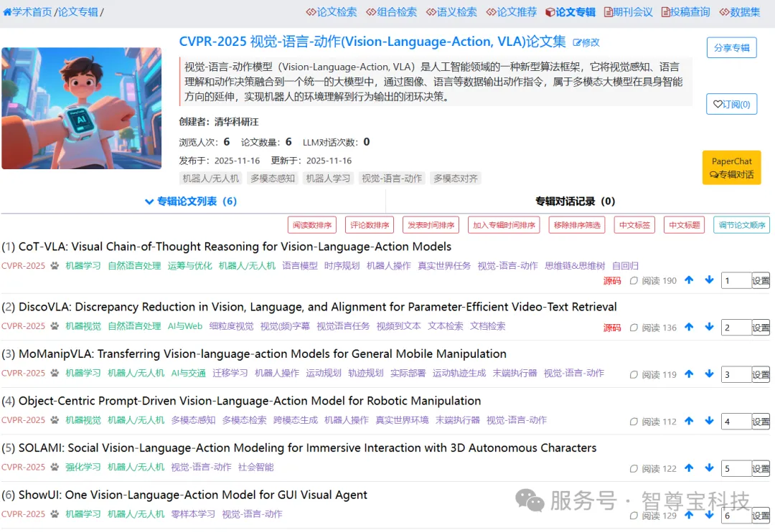Toggle 中文标题 Chinese titles display
The width and height of the screenshot is (775, 532).
click(x=683, y=224)
